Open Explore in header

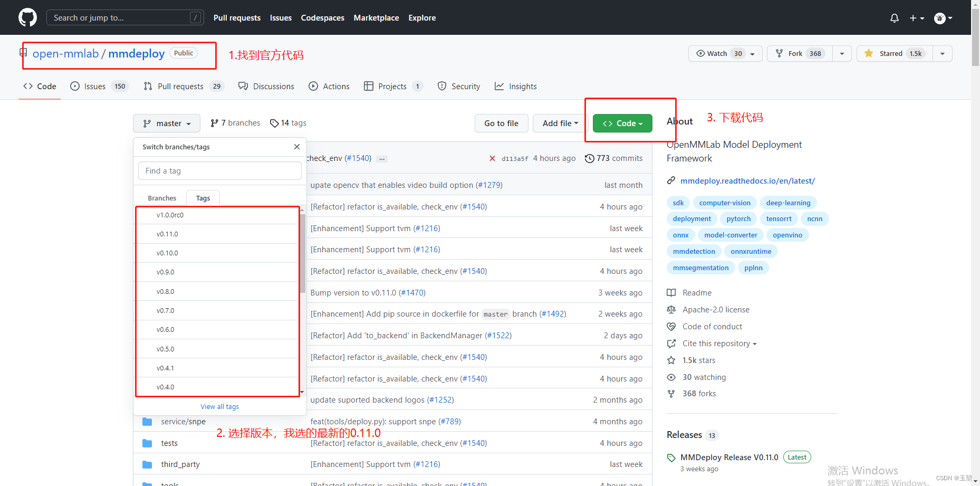coord(422,17)
